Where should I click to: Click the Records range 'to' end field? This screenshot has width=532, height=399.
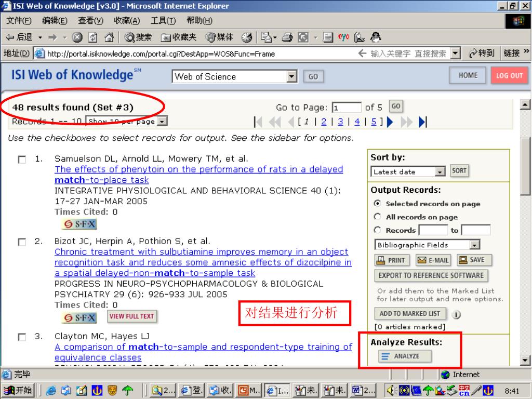476,230
